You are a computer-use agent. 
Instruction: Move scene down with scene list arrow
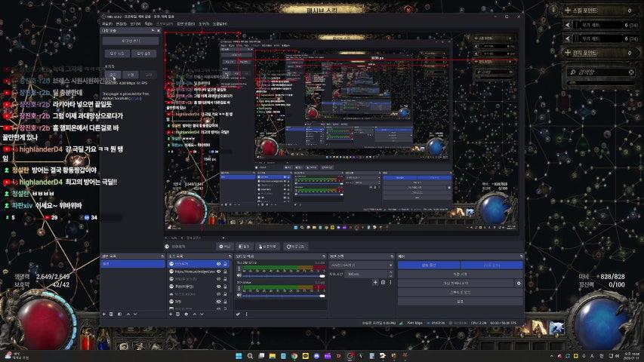pyautogui.click(x=135, y=314)
